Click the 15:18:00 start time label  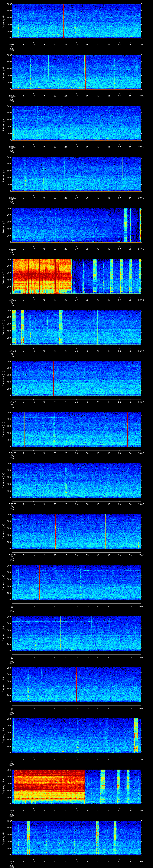[x=12, y=147]
